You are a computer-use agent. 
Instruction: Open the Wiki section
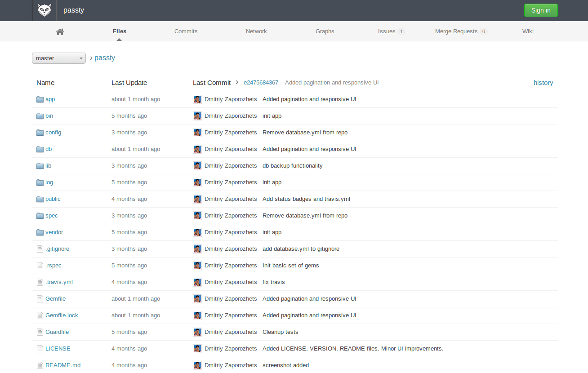(528, 31)
